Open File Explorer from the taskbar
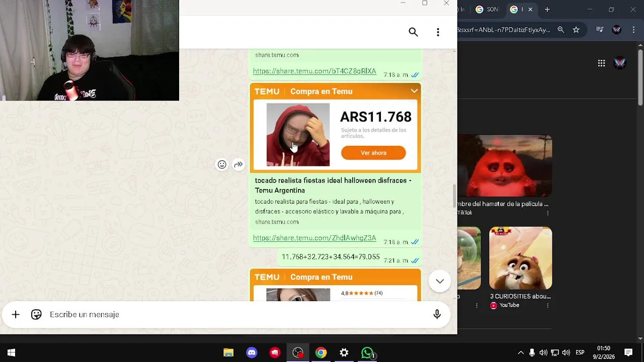The width and height of the screenshot is (644, 362). click(228, 353)
